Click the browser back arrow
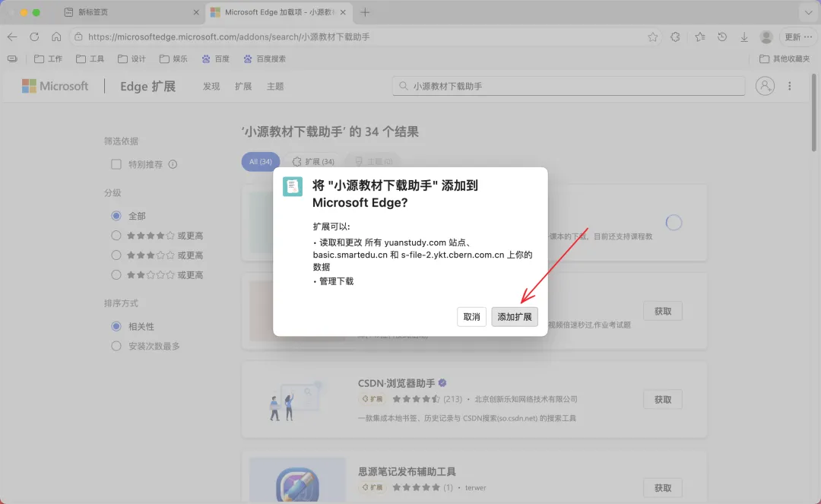This screenshot has width=821, height=504. (12, 36)
